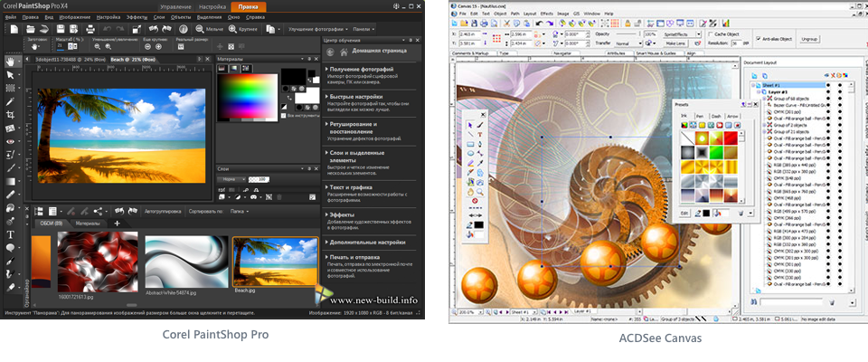Click the Edit button in Presets panel
The width and height of the screenshot is (868, 362).
point(684,213)
